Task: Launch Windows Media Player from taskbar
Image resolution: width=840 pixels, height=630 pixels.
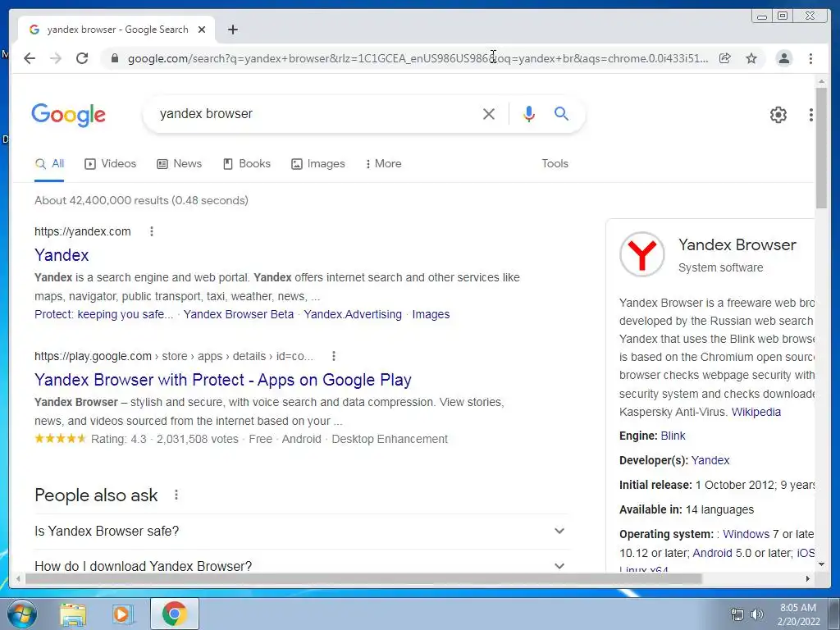Action: click(123, 614)
